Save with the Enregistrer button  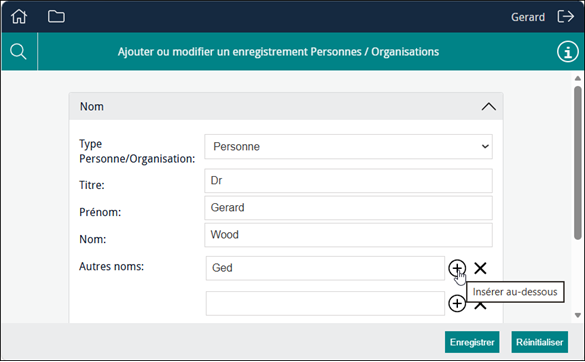[472, 342]
